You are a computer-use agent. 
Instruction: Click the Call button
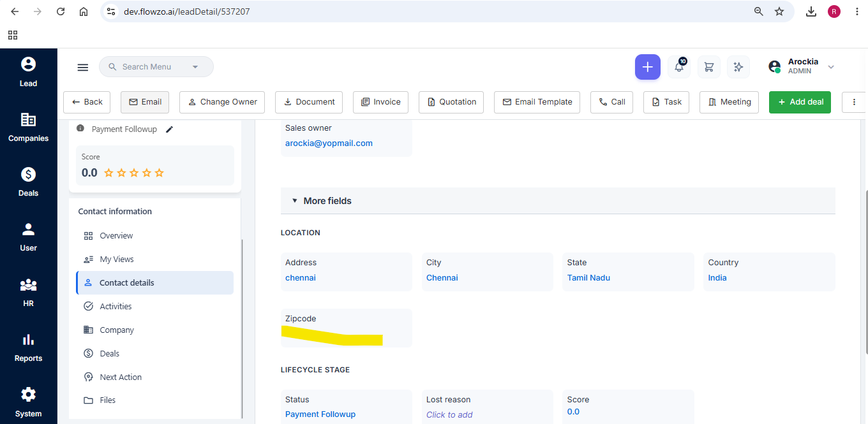click(611, 102)
